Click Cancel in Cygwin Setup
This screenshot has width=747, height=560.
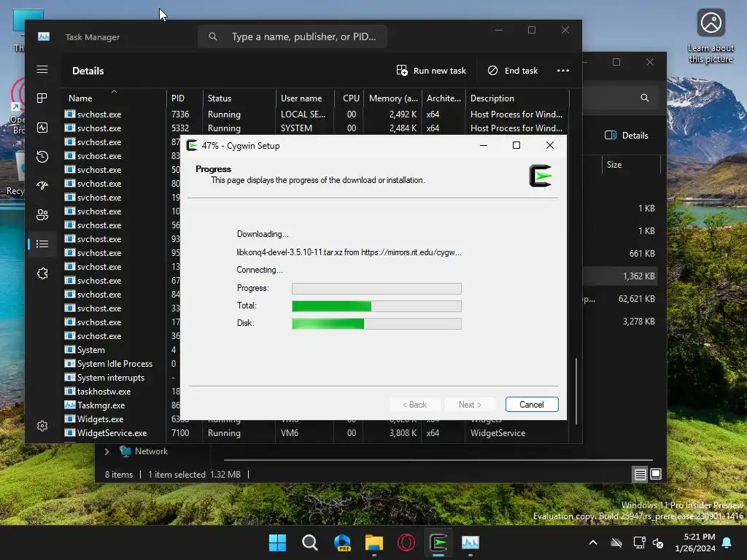(x=532, y=404)
